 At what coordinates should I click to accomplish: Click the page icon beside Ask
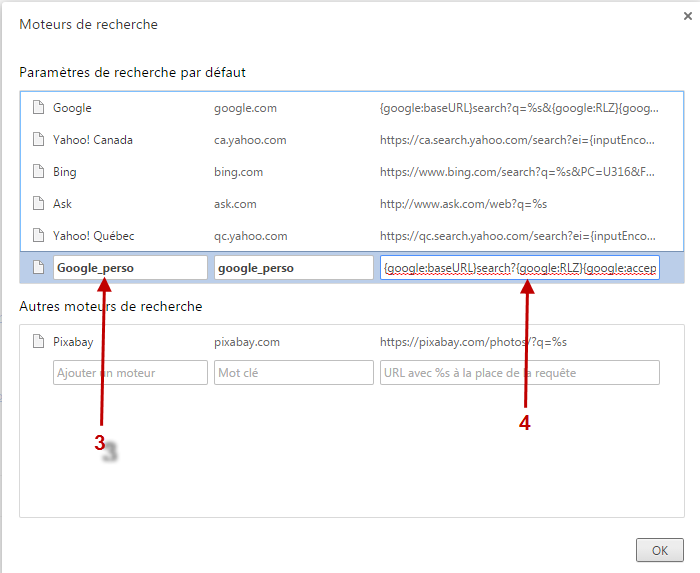point(39,203)
